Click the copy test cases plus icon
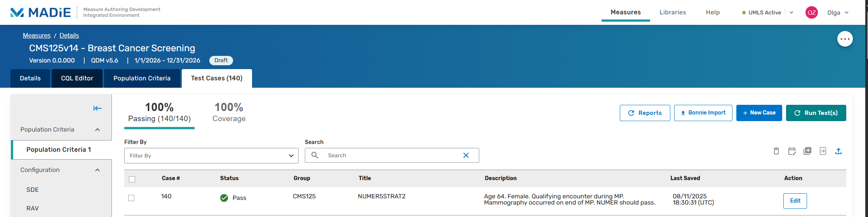This screenshot has height=217, width=868. [x=807, y=151]
